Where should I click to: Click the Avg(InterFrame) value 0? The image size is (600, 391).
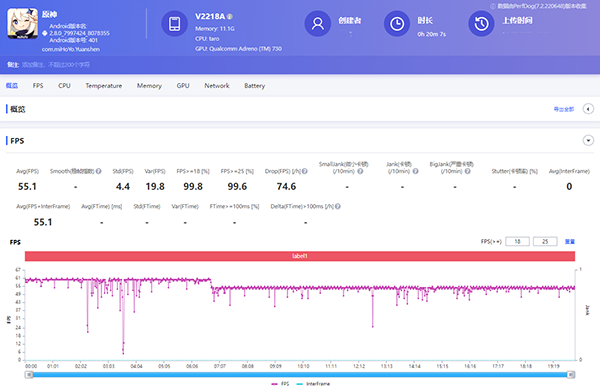tap(569, 186)
